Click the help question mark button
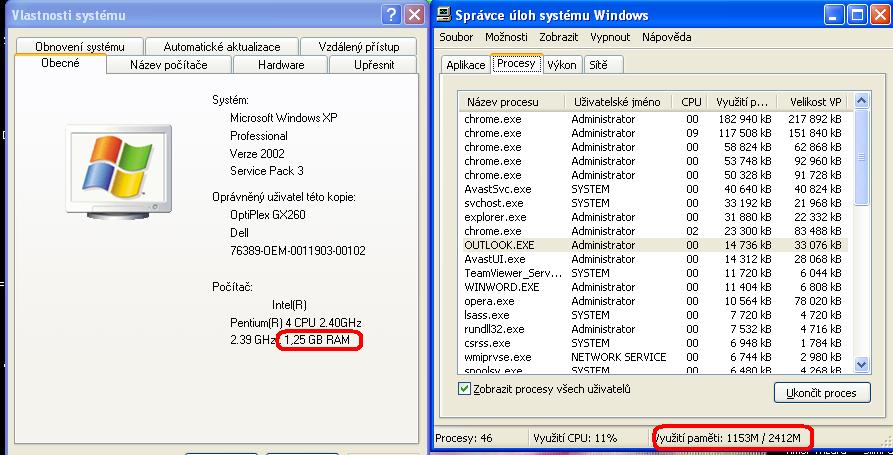 pos(391,15)
